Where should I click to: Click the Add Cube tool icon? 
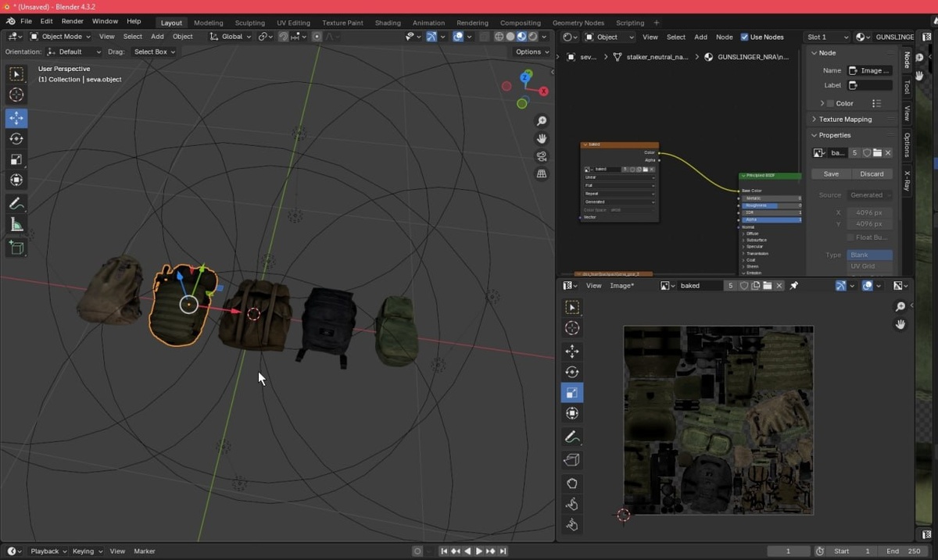[16, 248]
